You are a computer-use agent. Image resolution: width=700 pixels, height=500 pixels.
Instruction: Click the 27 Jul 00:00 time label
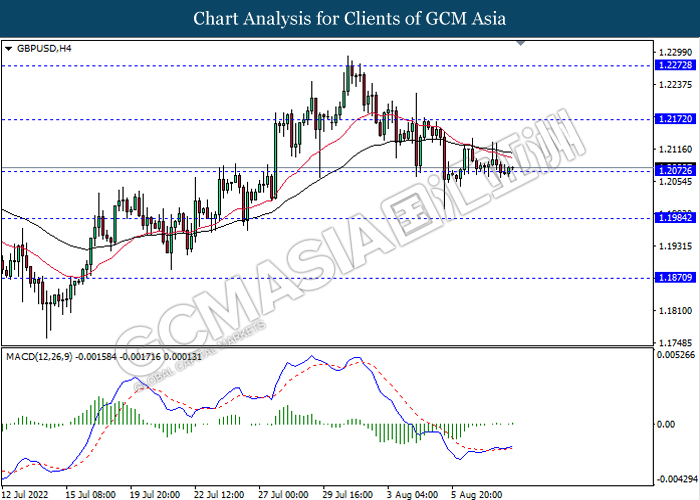click(x=283, y=495)
